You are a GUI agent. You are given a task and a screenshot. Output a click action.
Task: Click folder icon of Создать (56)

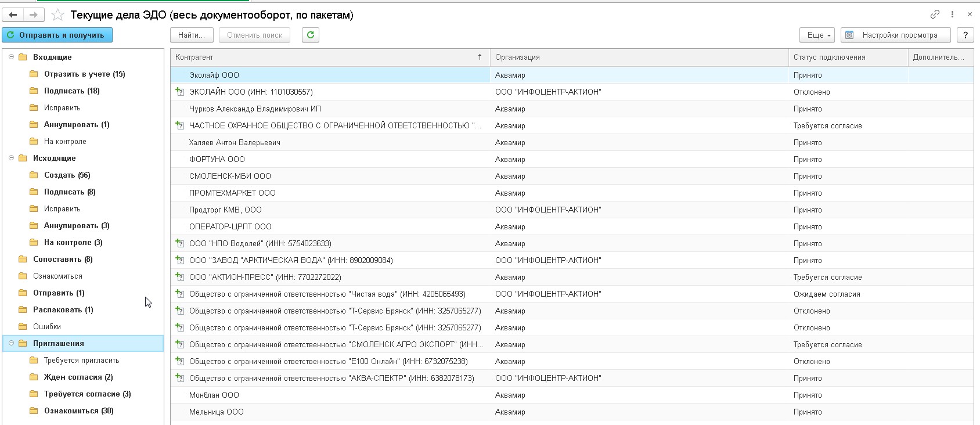click(x=34, y=175)
